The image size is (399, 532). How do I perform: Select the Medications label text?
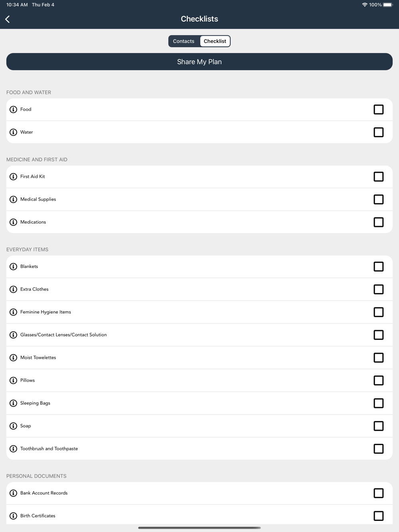33,222
